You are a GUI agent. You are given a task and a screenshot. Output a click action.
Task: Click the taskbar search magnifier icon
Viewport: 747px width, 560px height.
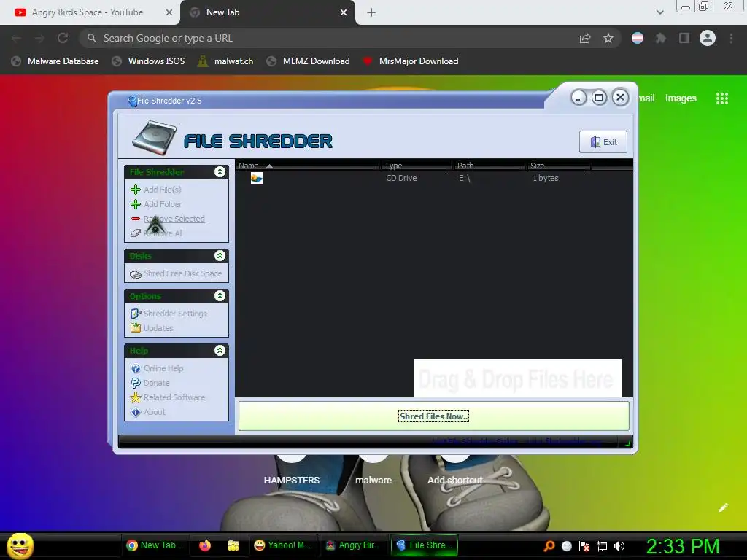(x=549, y=545)
